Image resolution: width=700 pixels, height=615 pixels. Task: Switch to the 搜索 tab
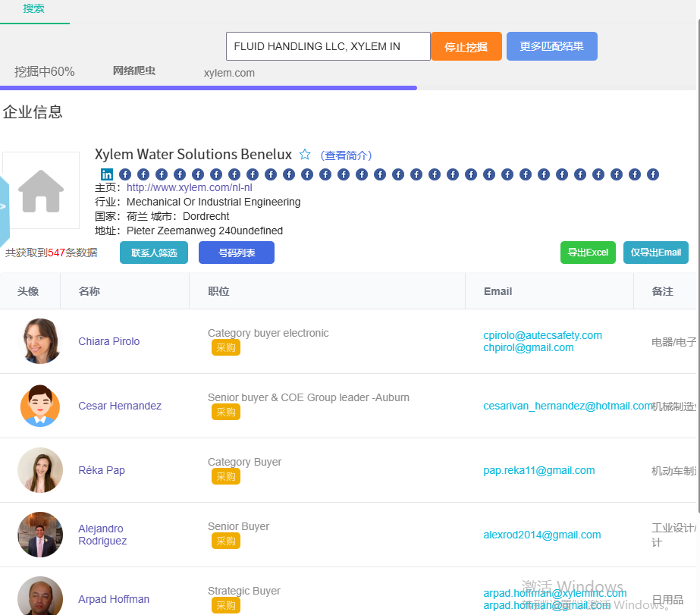tap(34, 9)
